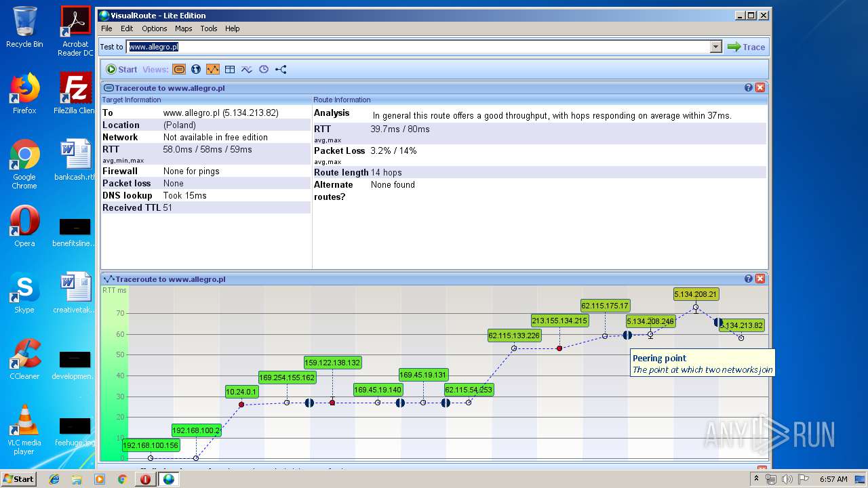
Task: Click the 5.134.208.246 hop label
Action: point(650,322)
